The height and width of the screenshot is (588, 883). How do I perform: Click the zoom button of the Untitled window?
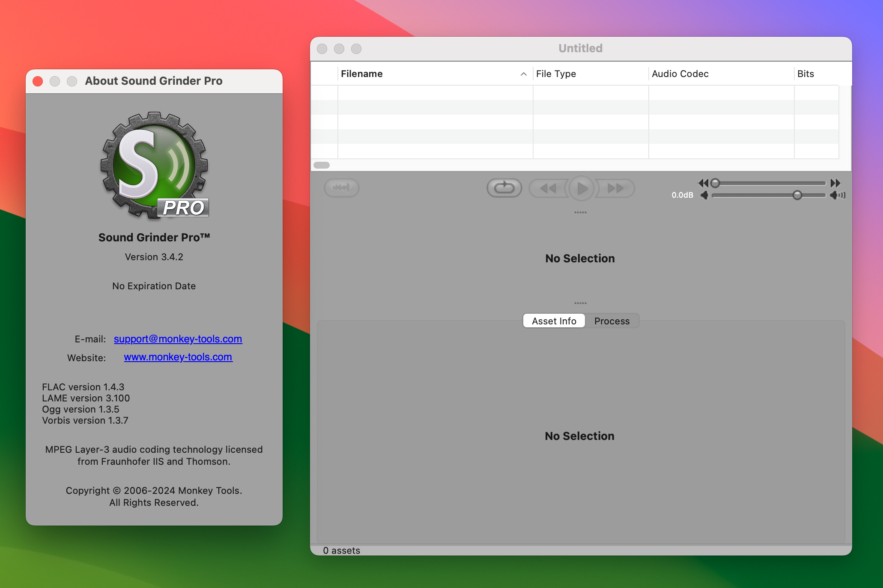pyautogui.click(x=356, y=49)
